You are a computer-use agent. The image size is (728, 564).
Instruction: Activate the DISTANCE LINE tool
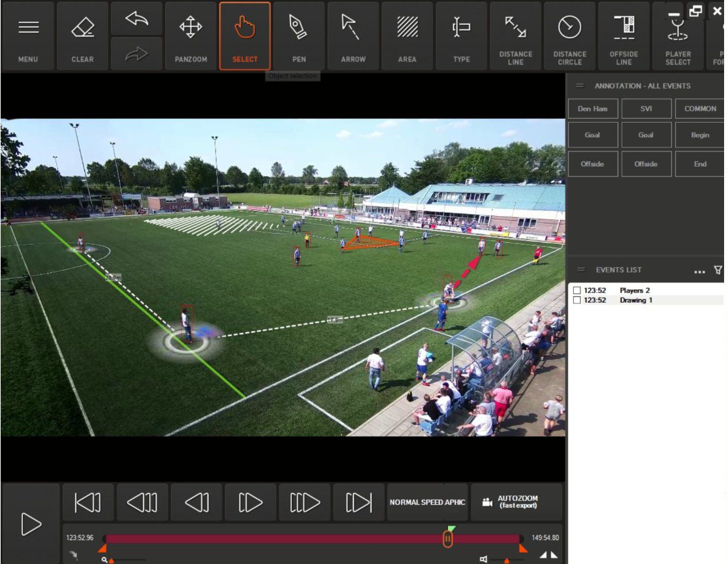(515, 36)
